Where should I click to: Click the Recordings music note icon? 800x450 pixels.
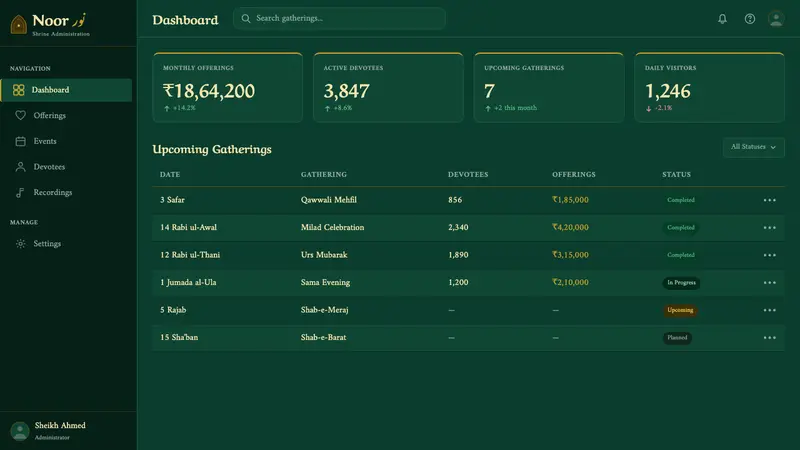pos(20,192)
